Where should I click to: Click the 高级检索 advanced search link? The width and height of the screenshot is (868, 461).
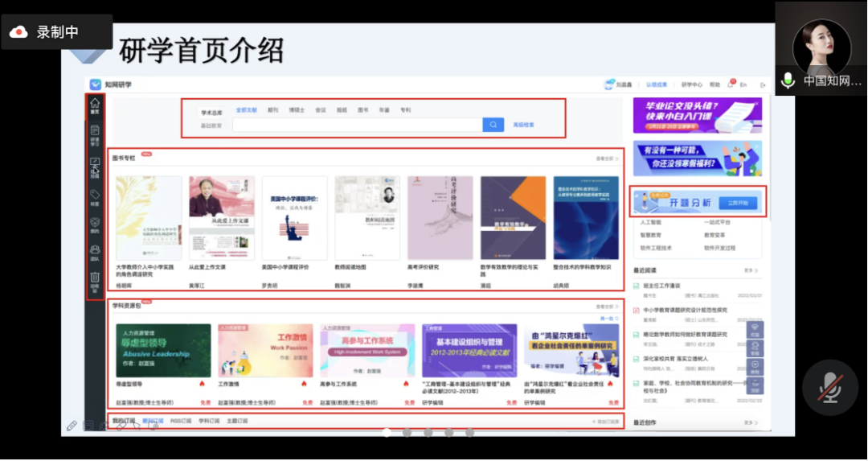click(x=523, y=125)
